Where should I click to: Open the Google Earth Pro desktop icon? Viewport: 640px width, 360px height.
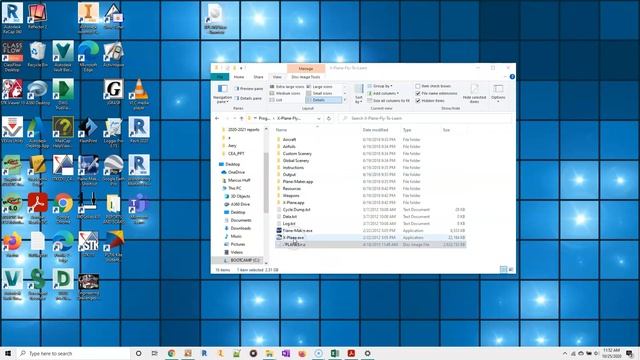pyautogui.click(x=113, y=170)
